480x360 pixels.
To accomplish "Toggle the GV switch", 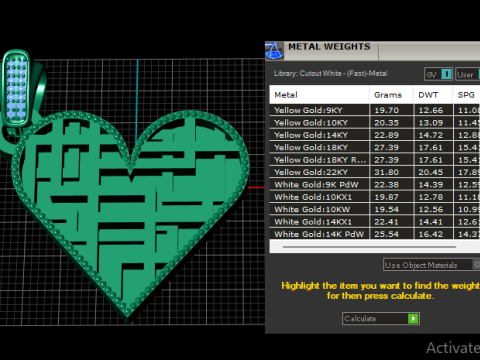I will [x=446, y=74].
